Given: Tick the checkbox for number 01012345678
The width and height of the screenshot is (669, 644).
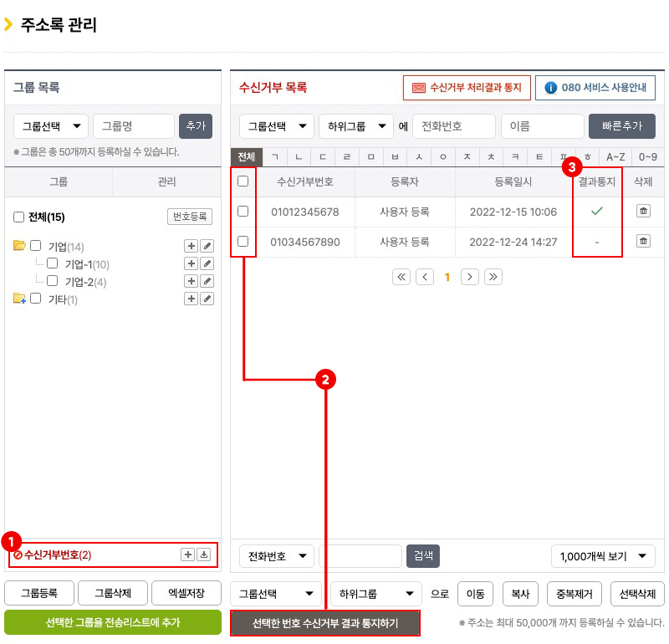Looking at the screenshot, I should click(243, 212).
